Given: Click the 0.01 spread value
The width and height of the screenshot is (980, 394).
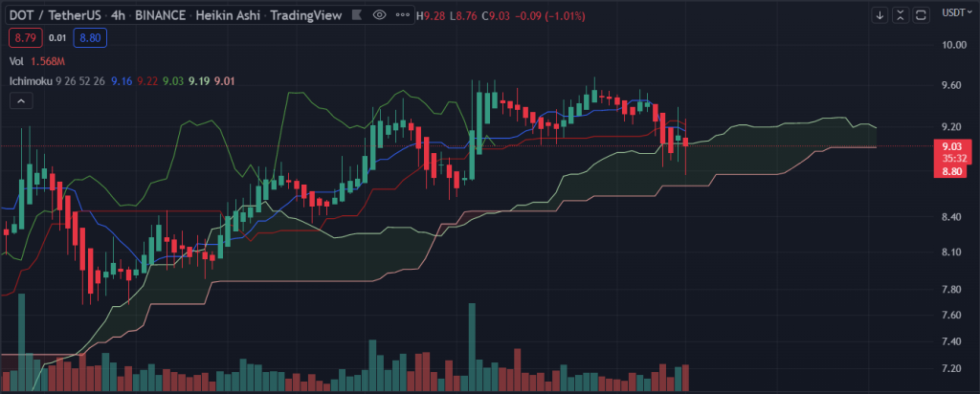Looking at the screenshot, I should coord(57,38).
